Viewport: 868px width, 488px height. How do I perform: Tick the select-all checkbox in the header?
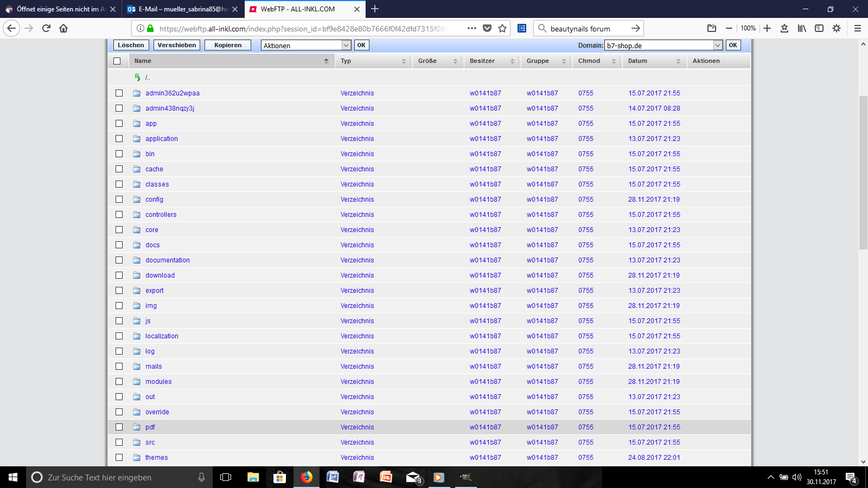[117, 61]
